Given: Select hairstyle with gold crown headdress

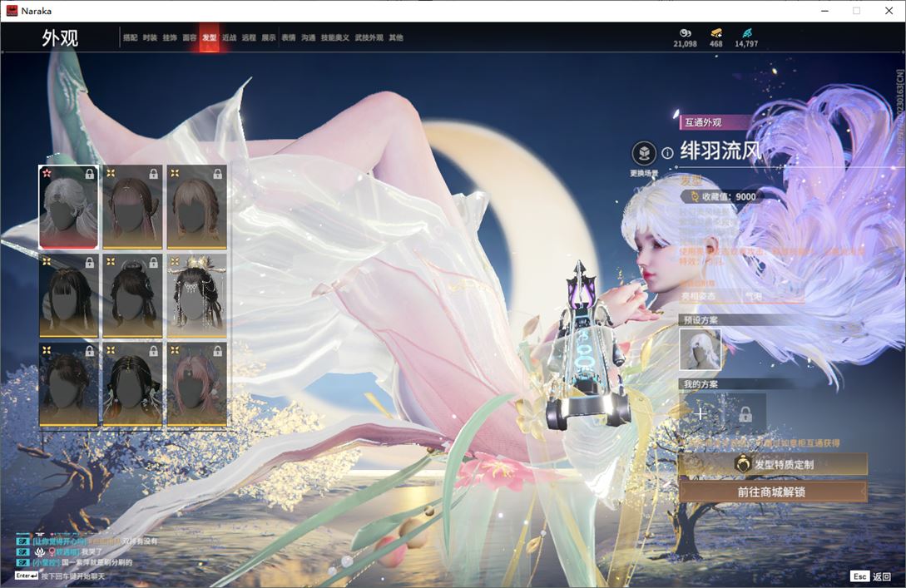Looking at the screenshot, I should pyautogui.click(x=196, y=296).
